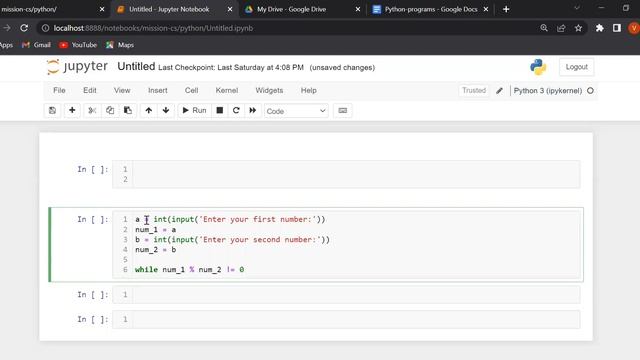Open the Help menu

point(309,91)
